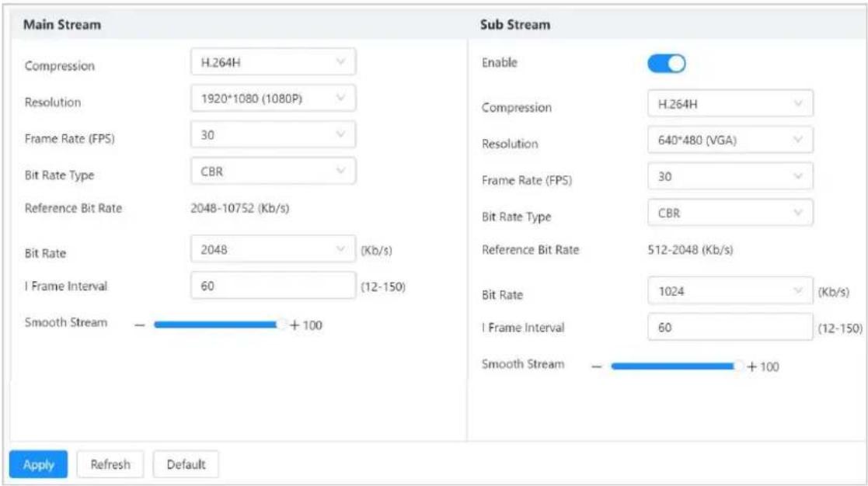Viewport: 868px width, 486px height.
Task: Click the Sub Stream heading
Action: 515,25
